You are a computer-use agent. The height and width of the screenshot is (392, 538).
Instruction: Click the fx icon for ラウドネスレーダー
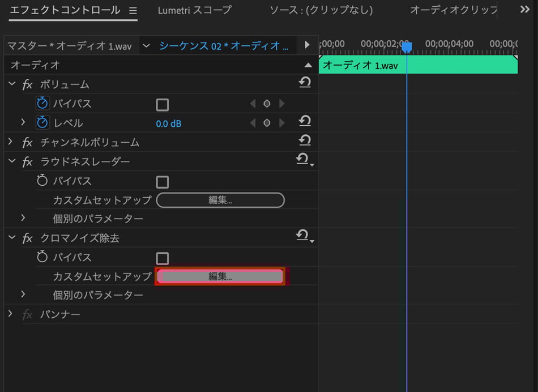click(27, 161)
